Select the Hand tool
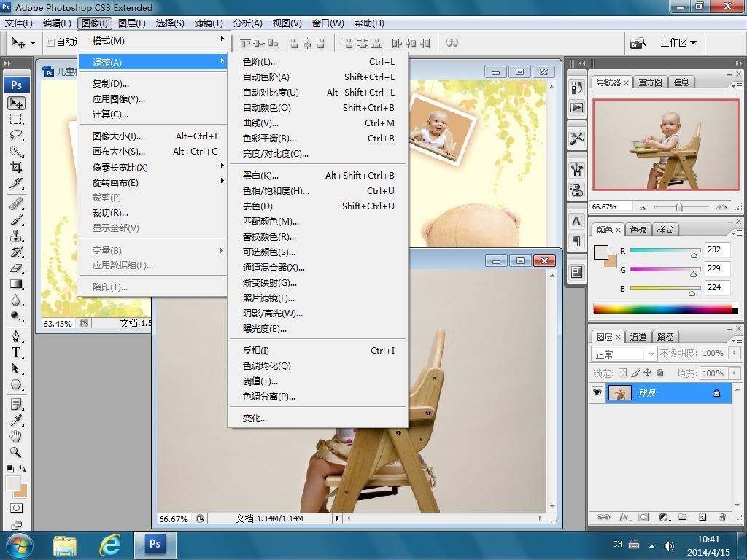 pyautogui.click(x=16, y=436)
